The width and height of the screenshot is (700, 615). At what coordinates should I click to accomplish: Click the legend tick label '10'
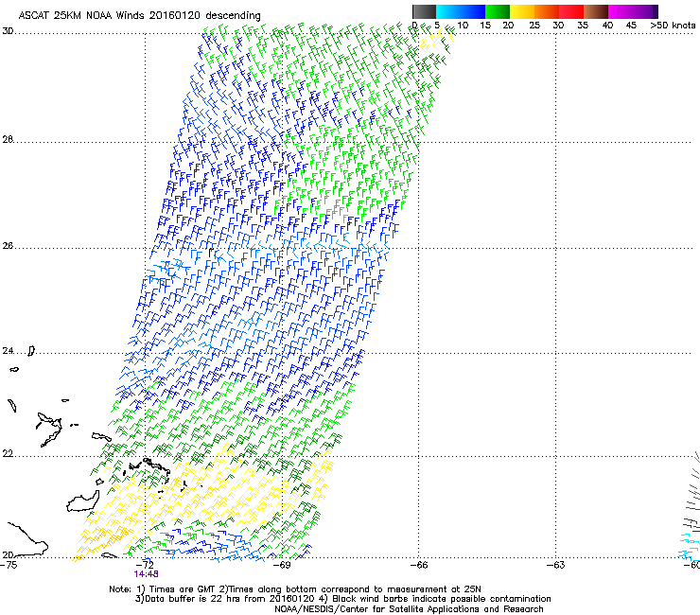[463, 26]
